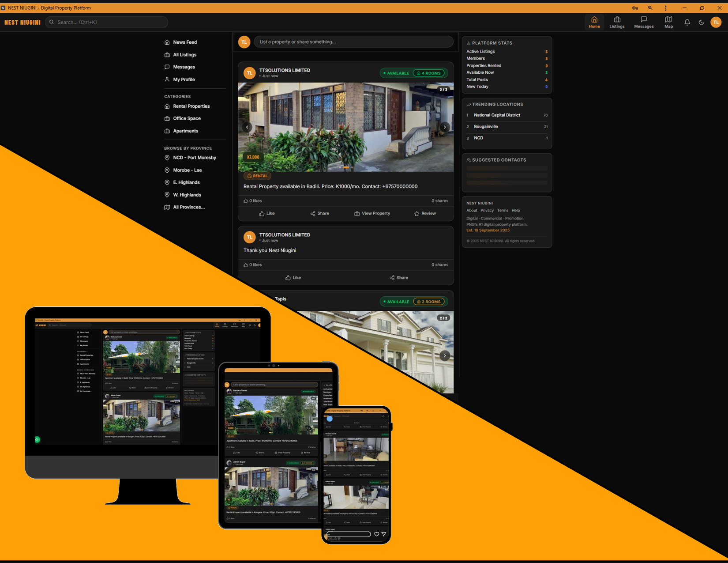This screenshot has height=563, width=728.
Task: Open the Map tab in top navigation
Action: click(x=669, y=22)
